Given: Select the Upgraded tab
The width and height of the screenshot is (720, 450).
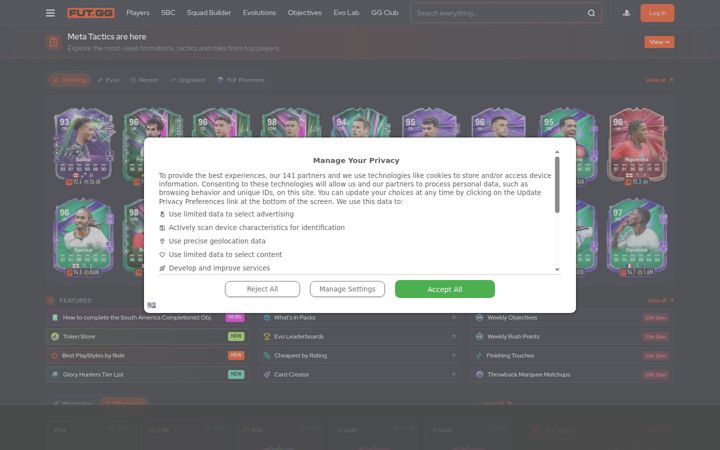Looking at the screenshot, I should coord(188,80).
